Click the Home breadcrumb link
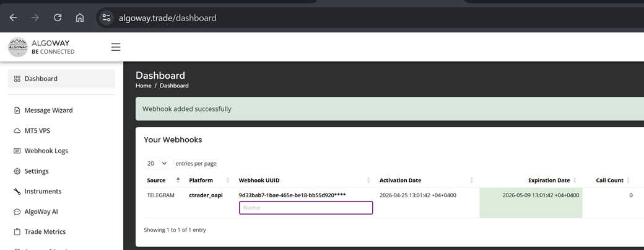This screenshot has height=250, width=644. 143,86
